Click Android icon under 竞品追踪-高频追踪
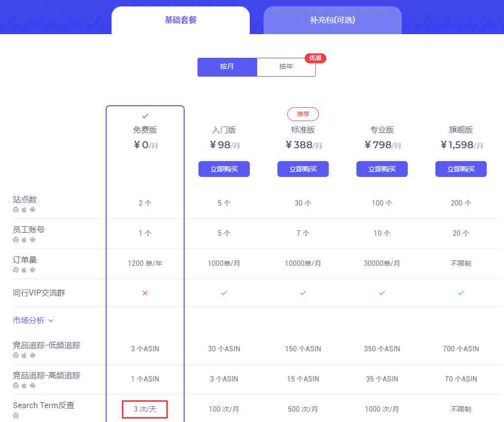 coord(33,385)
